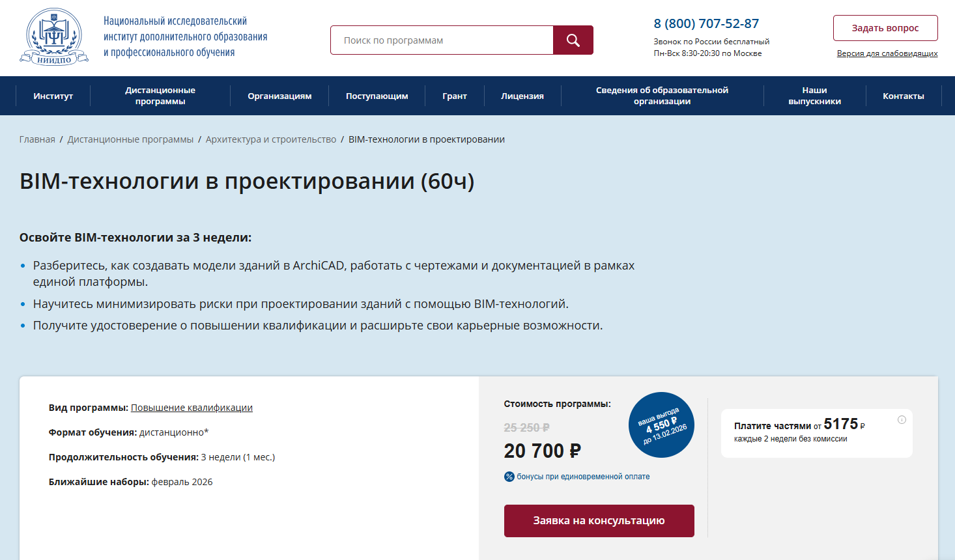Go to "Главная" in the breadcrumbs
955x560 pixels.
(37, 139)
